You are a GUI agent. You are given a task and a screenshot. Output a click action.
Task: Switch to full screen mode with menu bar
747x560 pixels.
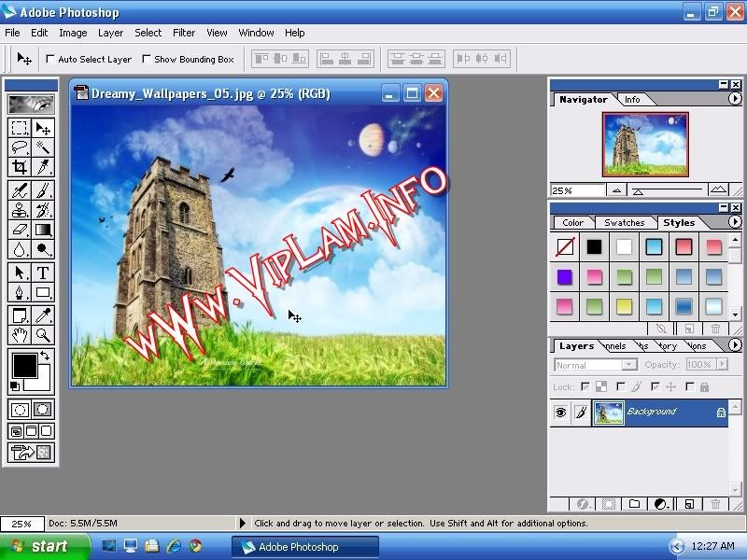pos(31,431)
